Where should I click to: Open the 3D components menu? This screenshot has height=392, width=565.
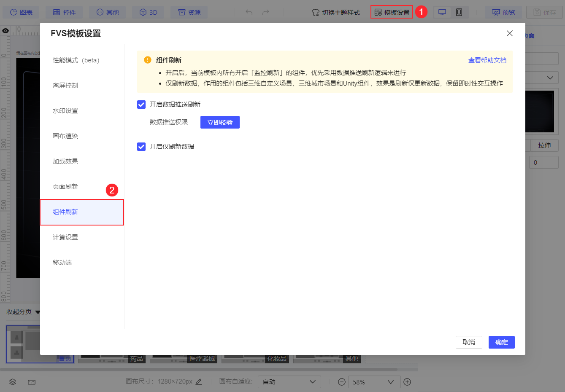tap(149, 12)
